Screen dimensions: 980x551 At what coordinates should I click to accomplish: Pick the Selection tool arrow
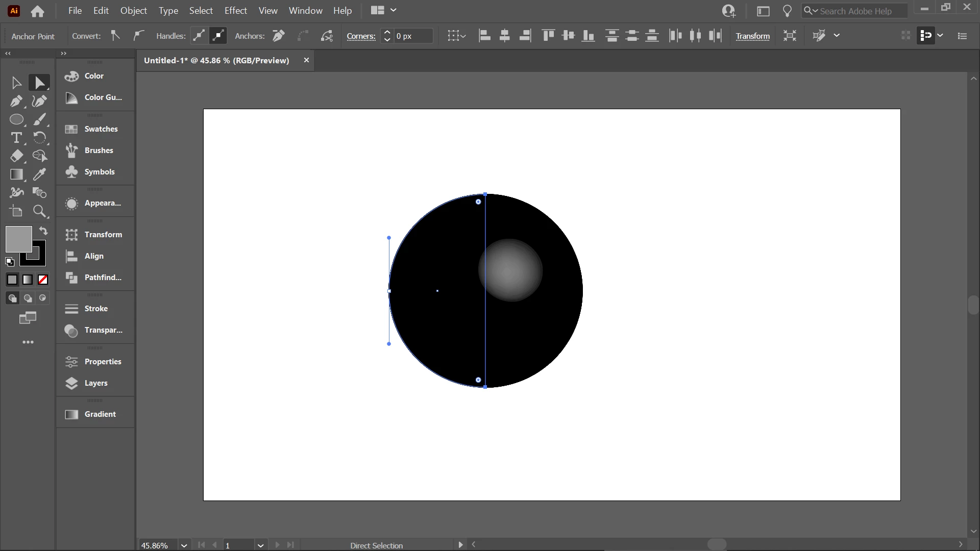(16, 83)
